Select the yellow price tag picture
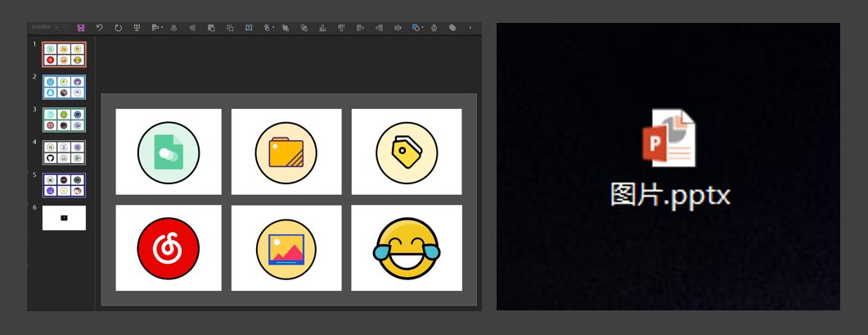This screenshot has width=868, height=335. click(x=407, y=152)
